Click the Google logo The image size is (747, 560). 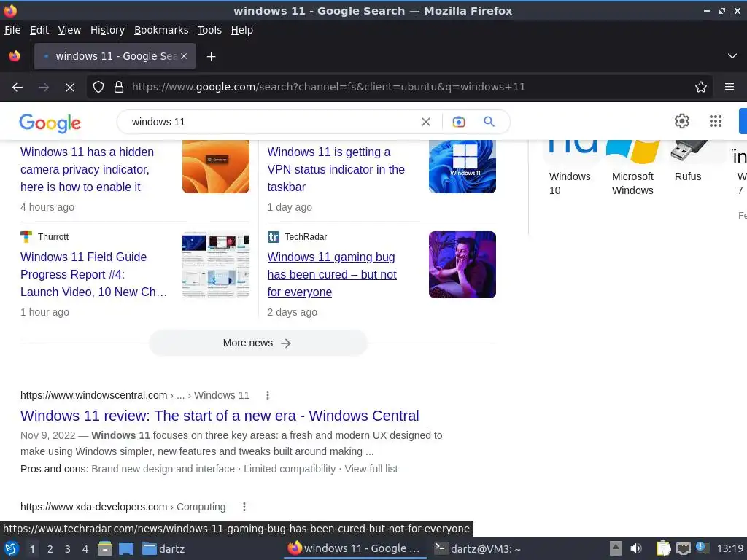(50, 122)
